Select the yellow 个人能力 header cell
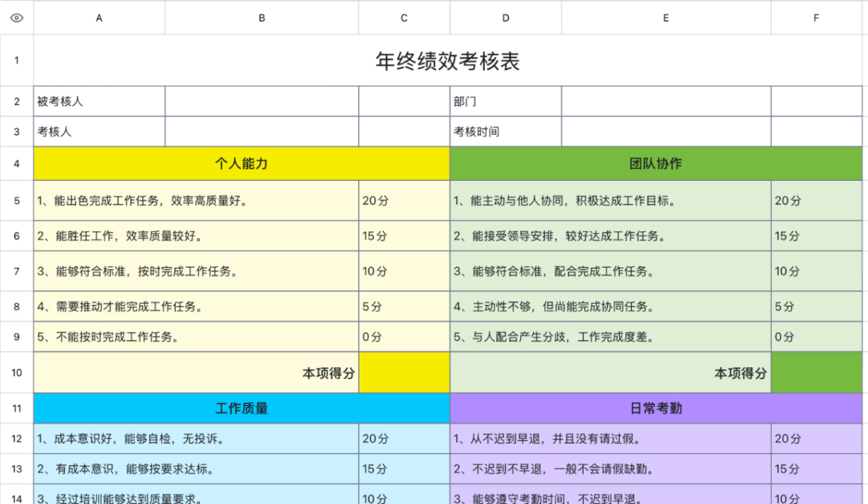Image resolution: width=868 pixels, height=504 pixels. pos(242,164)
